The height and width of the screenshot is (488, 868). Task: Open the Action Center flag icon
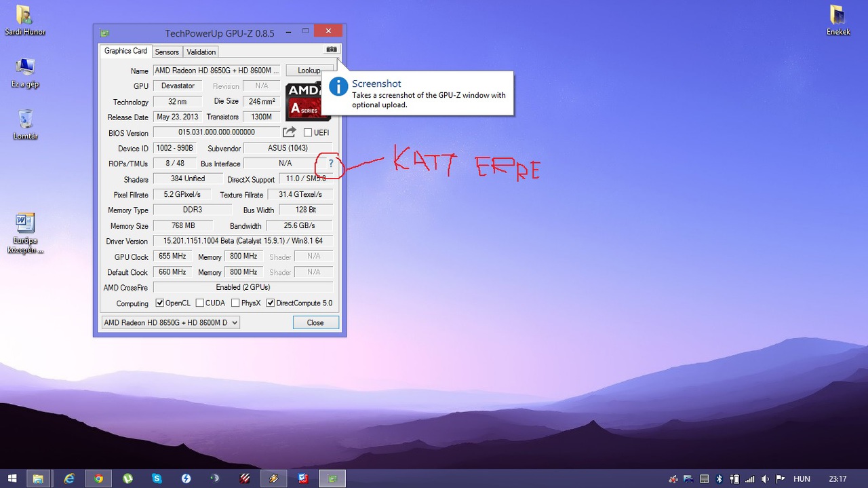[780, 478]
